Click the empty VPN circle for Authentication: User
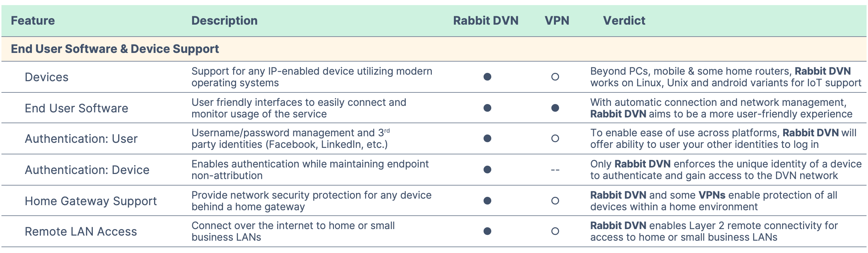This screenshot has width=868, height=253. pos(555,138)
